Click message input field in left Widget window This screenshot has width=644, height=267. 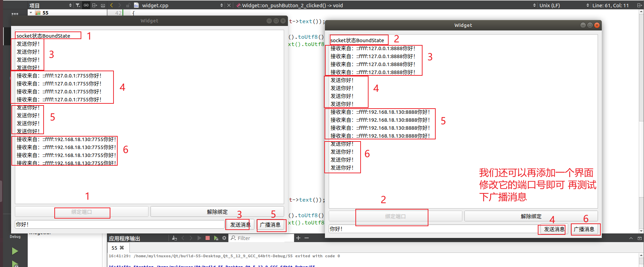point(120,224)
